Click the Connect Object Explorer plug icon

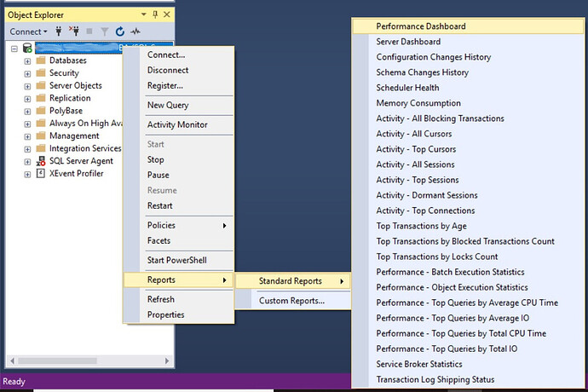[59, 32]
